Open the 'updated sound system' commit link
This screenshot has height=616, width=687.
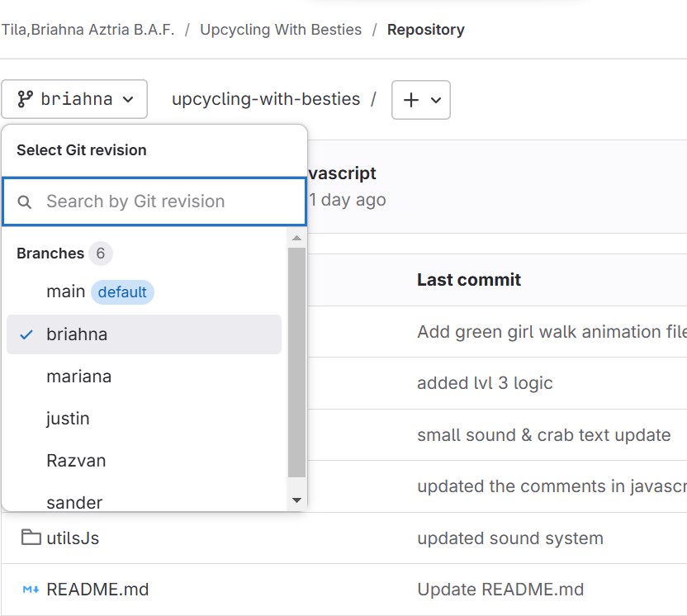[509, 538]
